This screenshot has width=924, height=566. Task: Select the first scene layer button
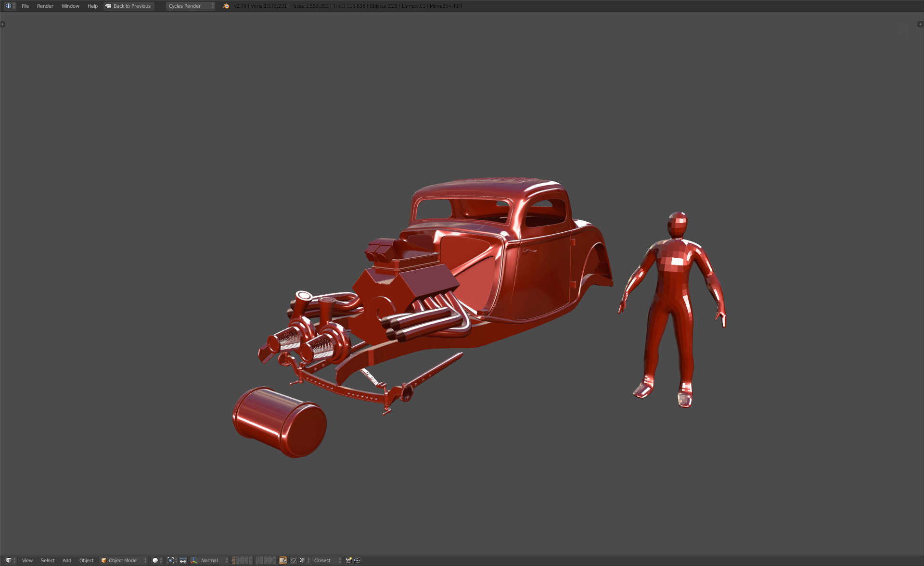[x=234, y=558]
